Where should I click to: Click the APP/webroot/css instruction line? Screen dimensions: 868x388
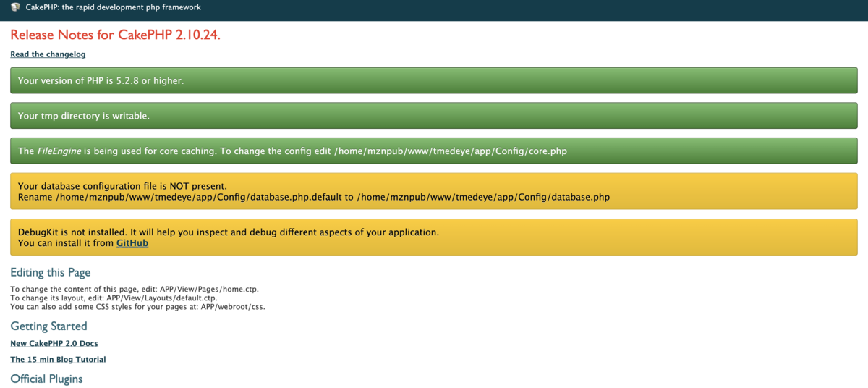(x=137, y=306)
